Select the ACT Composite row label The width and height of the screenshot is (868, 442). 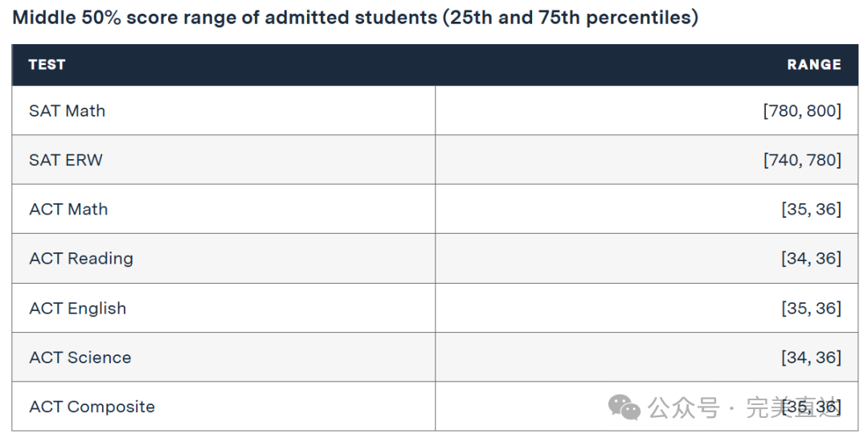coord(92,407)
